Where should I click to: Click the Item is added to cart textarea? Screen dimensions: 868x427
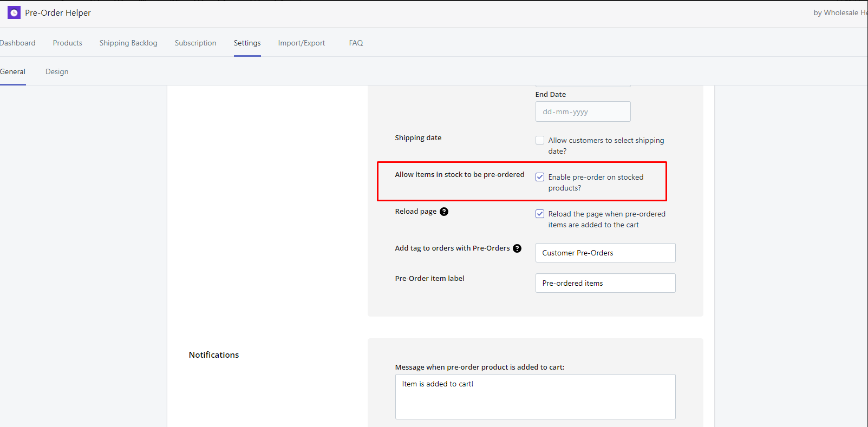[535, 396]
